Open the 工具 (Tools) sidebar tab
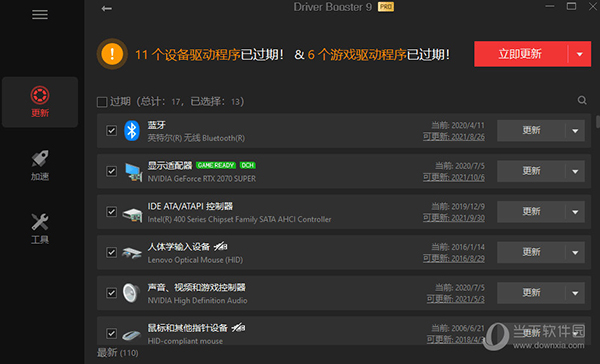Image resolution: width=600 pixels, height=364 pixels. 40,229
